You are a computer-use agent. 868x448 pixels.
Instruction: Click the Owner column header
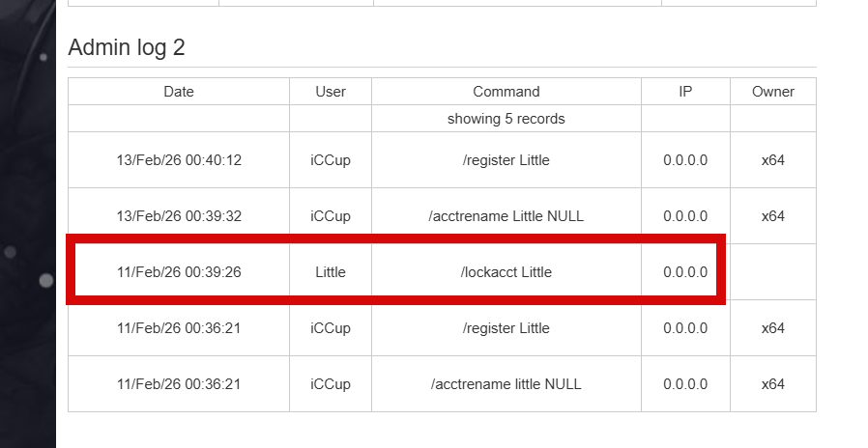tap(773, 92)
